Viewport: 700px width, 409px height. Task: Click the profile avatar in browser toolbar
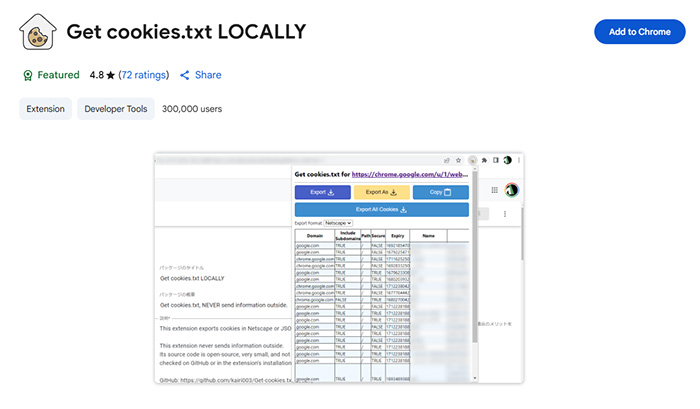[x=507, y=160]
